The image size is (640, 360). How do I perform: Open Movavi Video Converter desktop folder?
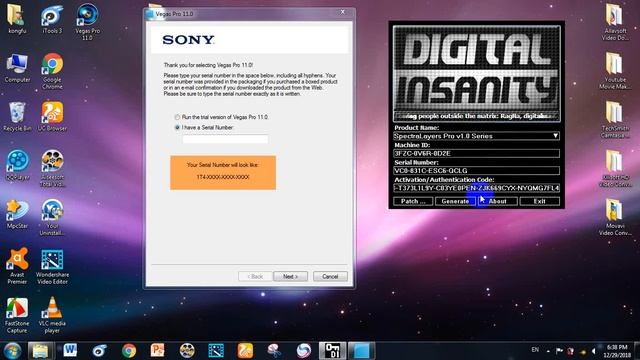coord(615,217)
